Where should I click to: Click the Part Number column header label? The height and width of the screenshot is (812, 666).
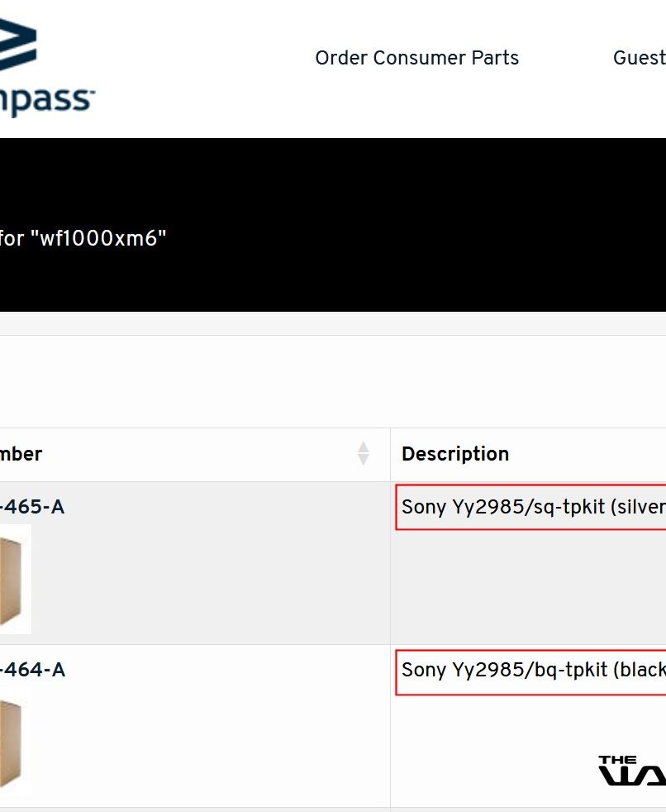[21, 454]
